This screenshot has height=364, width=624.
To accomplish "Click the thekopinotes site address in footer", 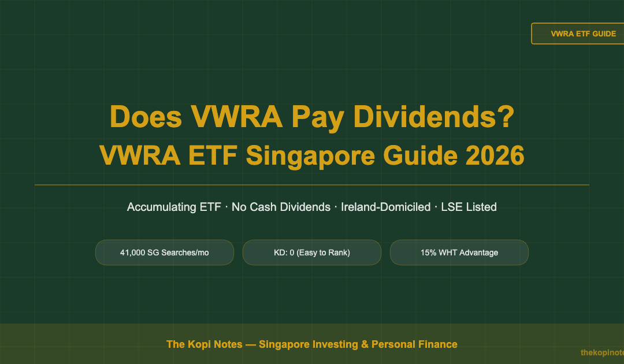I will tap(602, 352).
